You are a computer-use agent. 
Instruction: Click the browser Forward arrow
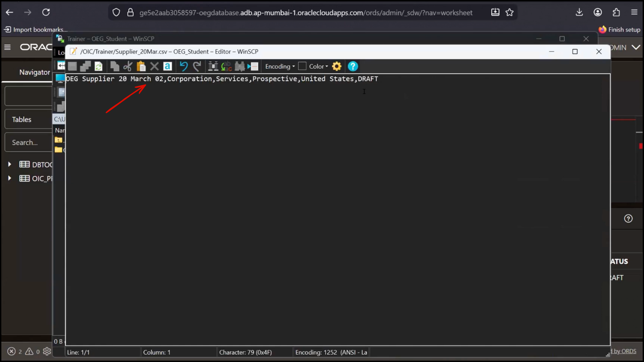(28, 12)
